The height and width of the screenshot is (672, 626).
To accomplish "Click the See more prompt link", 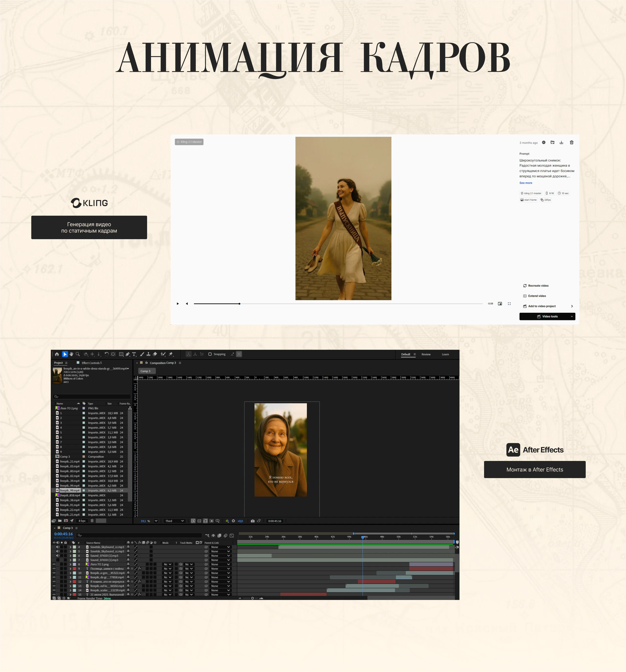I will [x=526, y=183].
